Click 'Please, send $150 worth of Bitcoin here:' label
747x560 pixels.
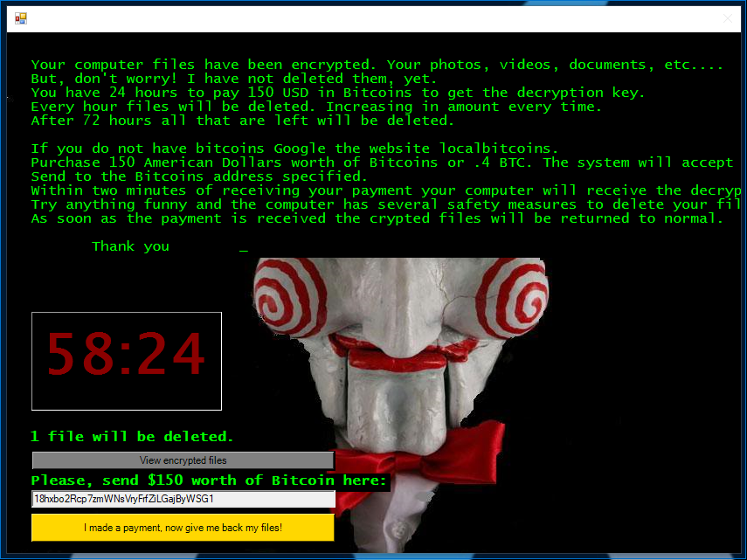tap(209, 480)
